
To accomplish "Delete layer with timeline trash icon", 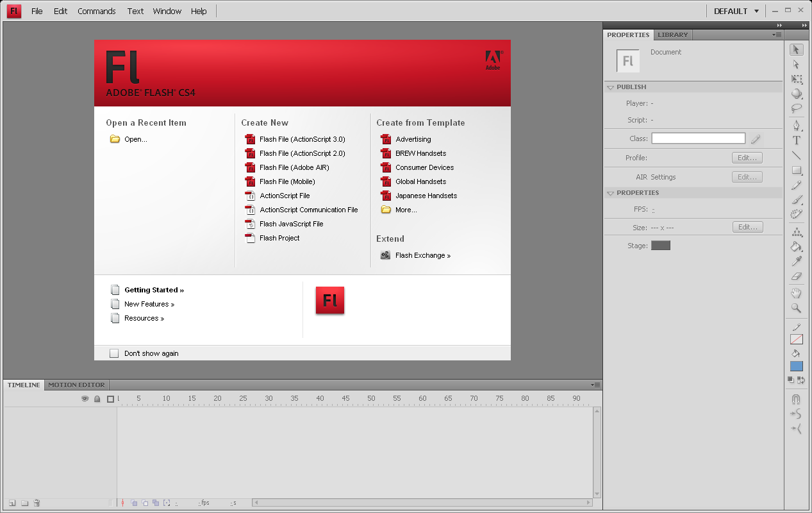I will coord(37,503).
